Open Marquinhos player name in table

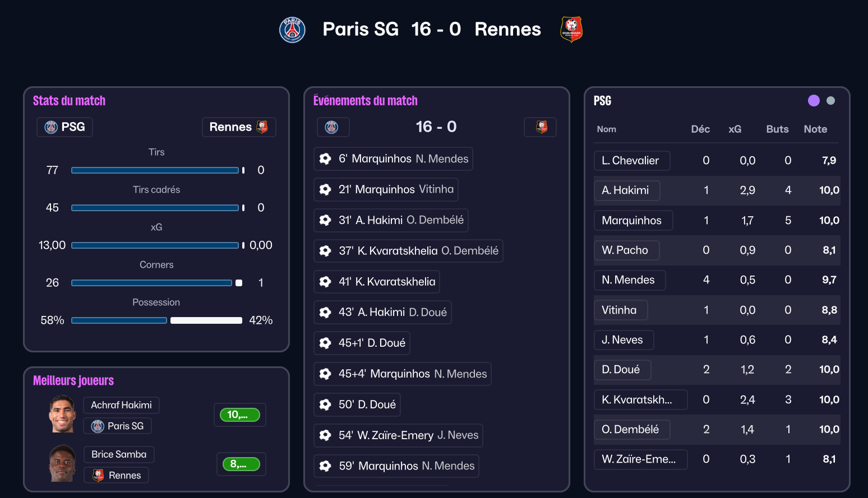click(x=632, y=221)
